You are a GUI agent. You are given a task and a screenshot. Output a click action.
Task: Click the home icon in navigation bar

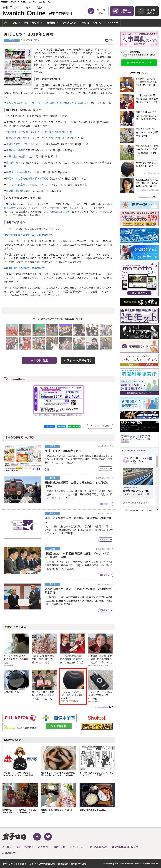click(5, 23)
